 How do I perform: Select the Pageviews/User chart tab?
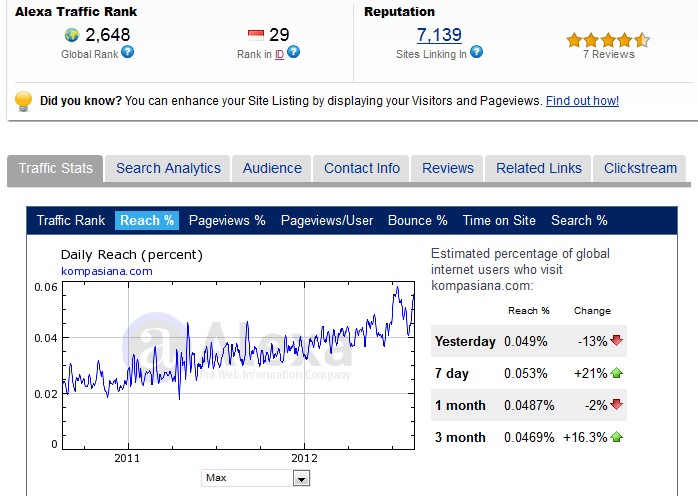[x=327, y=220]
